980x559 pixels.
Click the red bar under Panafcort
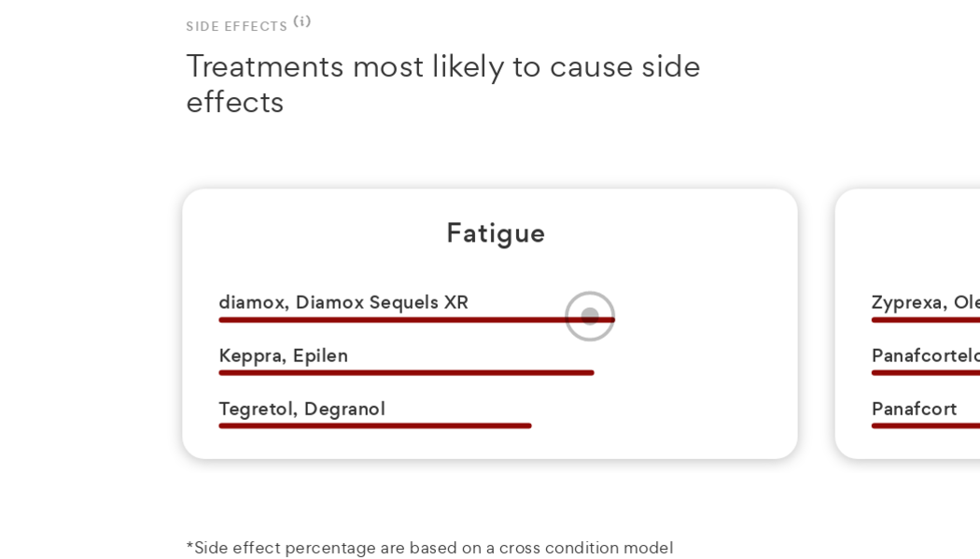[x=924, y=426]
